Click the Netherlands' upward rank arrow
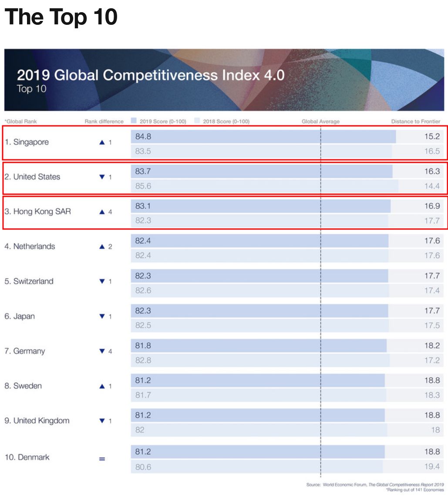Image resolution: width=448 pixels, height=499 pixels. pos(102,247)
